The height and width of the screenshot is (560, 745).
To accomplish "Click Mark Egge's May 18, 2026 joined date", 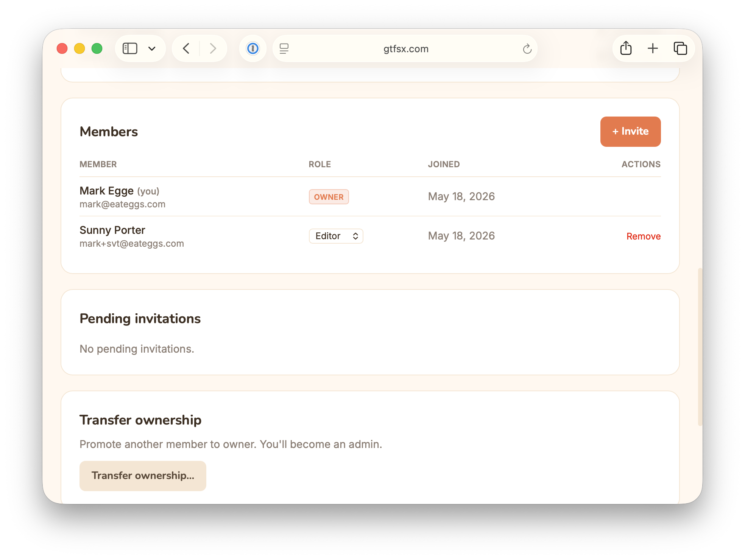I will point(461,196).
